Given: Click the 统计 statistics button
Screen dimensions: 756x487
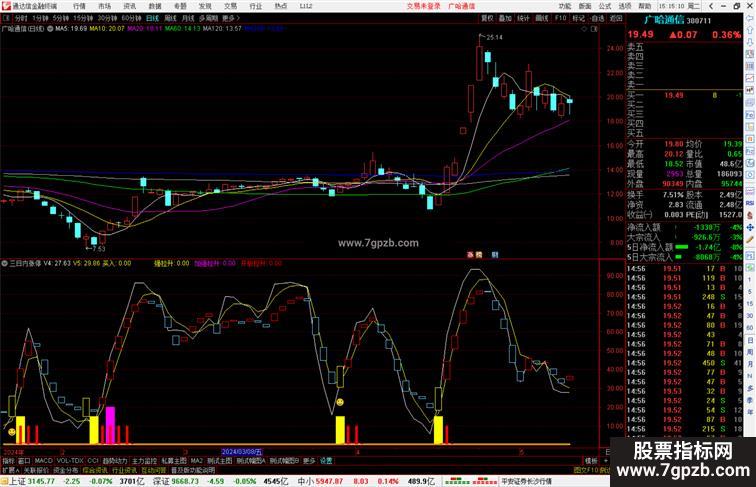Looking at the screenshot, I should point(524,18).
